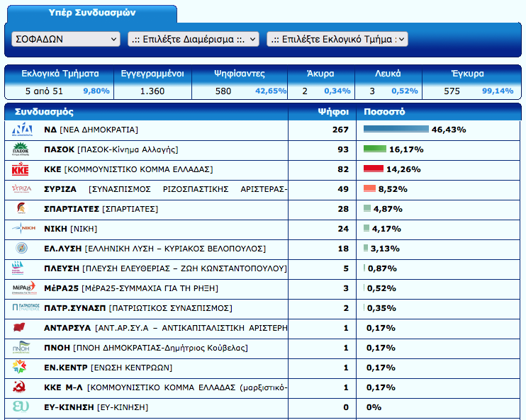This screenshot has height=420, width=526.
Task: Click the ΝΙΚΗ party logo
Action: click(22, 229)
